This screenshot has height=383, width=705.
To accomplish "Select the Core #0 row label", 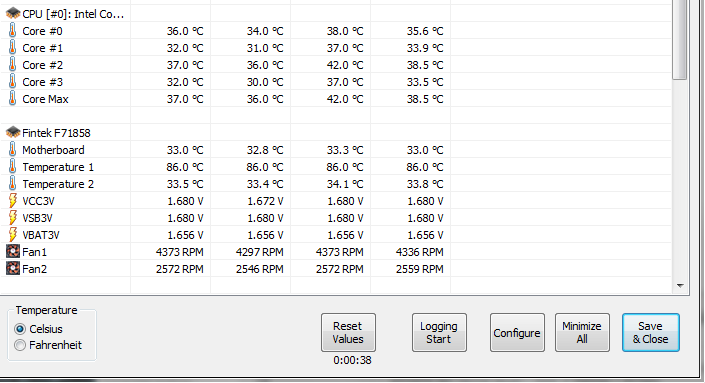I will [x=42, y=31].
